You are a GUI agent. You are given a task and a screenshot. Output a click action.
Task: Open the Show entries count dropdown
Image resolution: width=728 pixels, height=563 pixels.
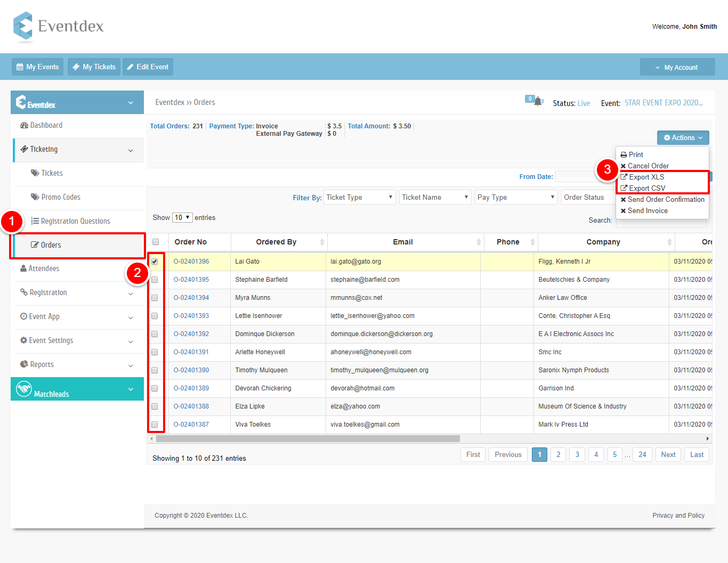click(182, 217)
